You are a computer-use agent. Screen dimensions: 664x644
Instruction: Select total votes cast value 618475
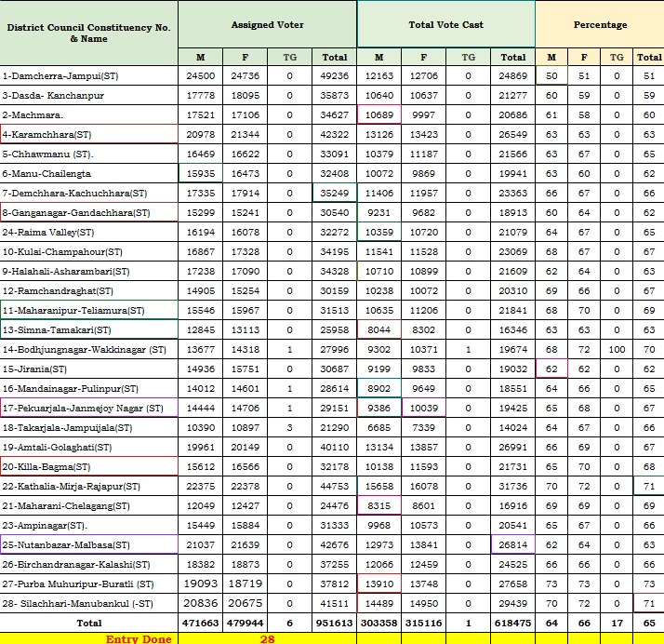click(x=512, y=623)
